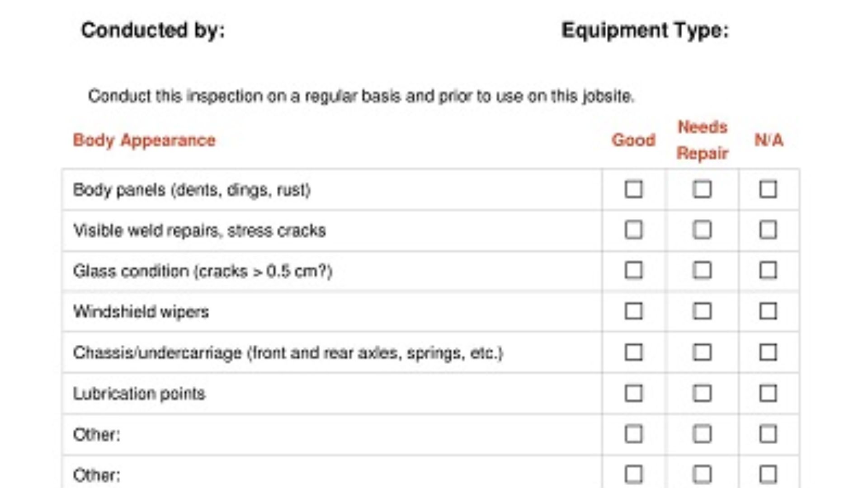
Task: Check Needs Repair for first Other row
Action: click(x=702, y=434)
